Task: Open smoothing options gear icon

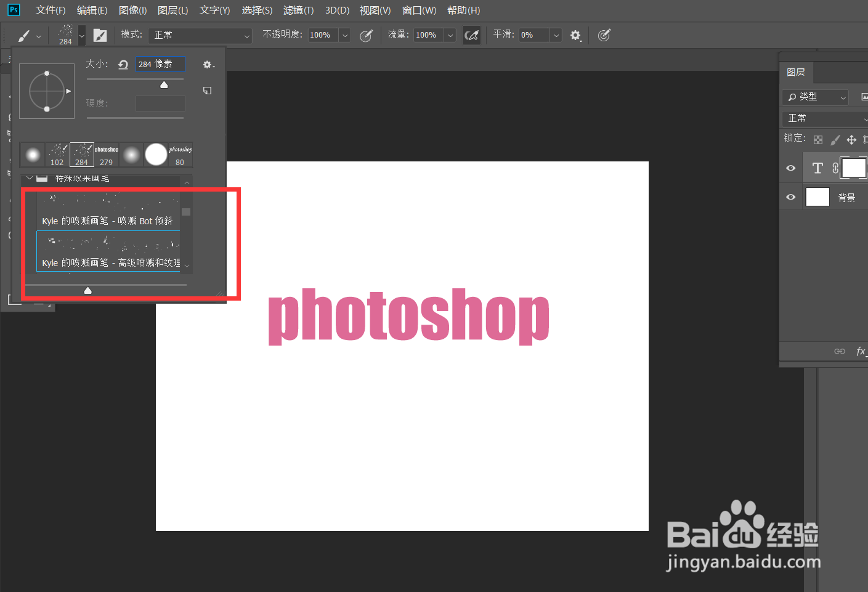Action: (x=575, y=36)
